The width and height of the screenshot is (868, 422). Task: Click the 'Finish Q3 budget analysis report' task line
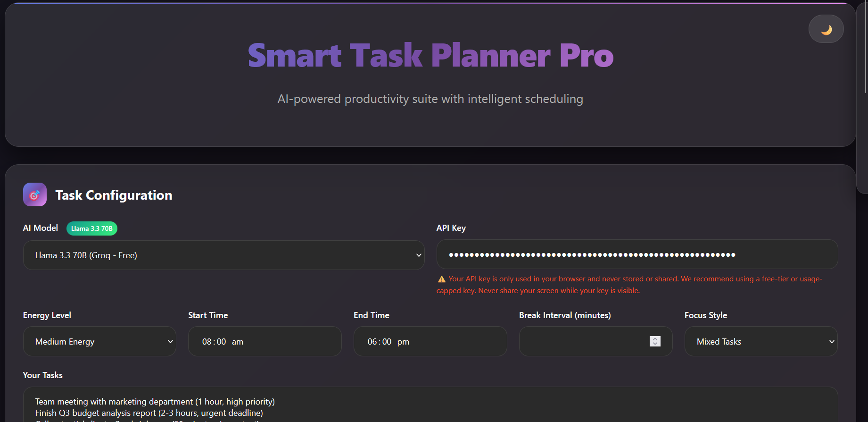(149, 413)
